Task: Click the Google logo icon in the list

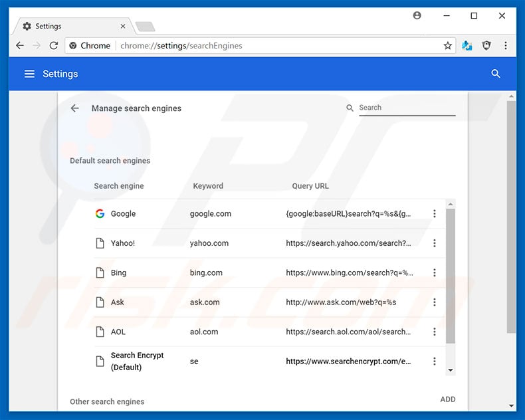Action: (100, 213)
